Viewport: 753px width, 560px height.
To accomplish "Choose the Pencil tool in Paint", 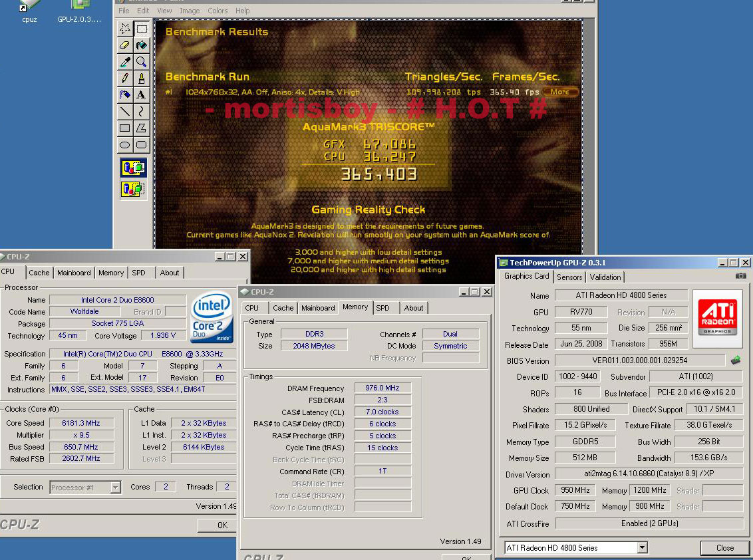I will point(125,78).
